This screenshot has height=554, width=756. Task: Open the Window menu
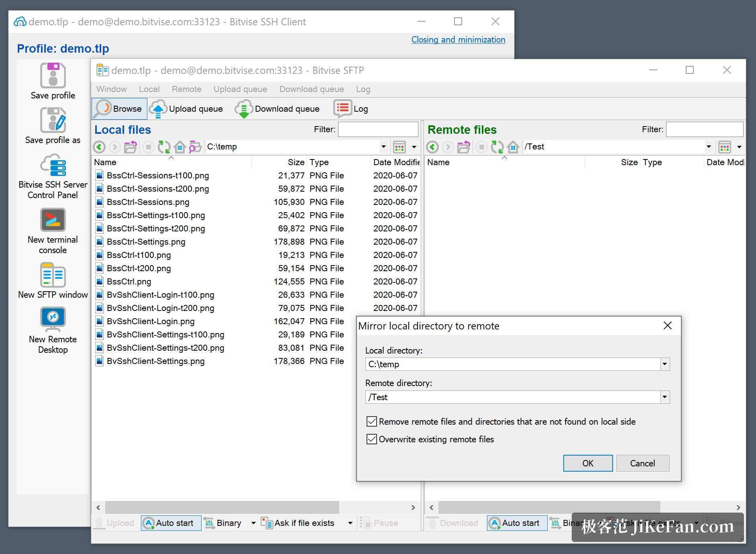(x=112, y=89)
